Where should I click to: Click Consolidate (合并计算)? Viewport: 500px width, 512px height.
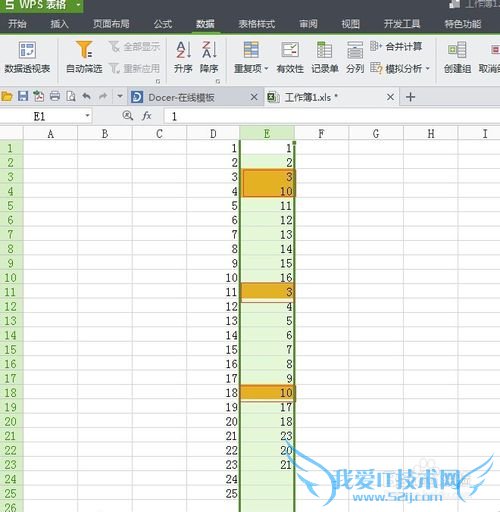tap(396, 46)
